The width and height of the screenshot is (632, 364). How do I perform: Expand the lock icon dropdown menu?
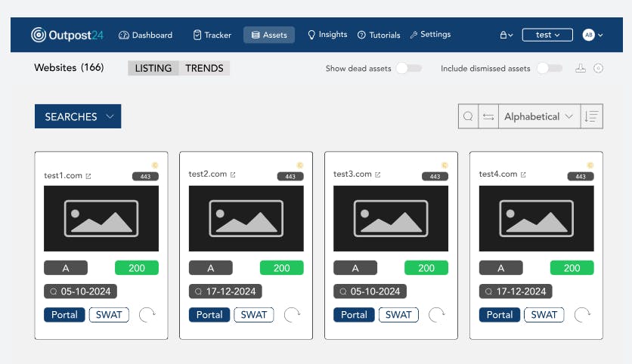[x=507, y=35]
